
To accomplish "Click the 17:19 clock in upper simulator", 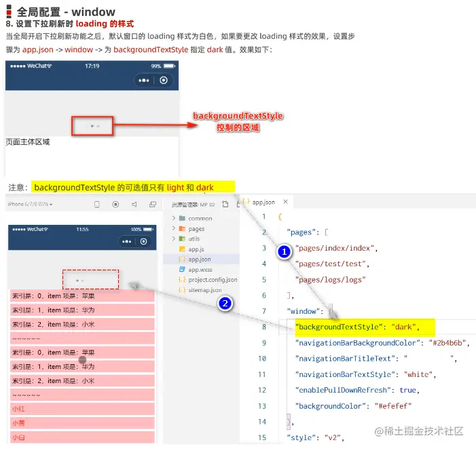I will [92, 66].
